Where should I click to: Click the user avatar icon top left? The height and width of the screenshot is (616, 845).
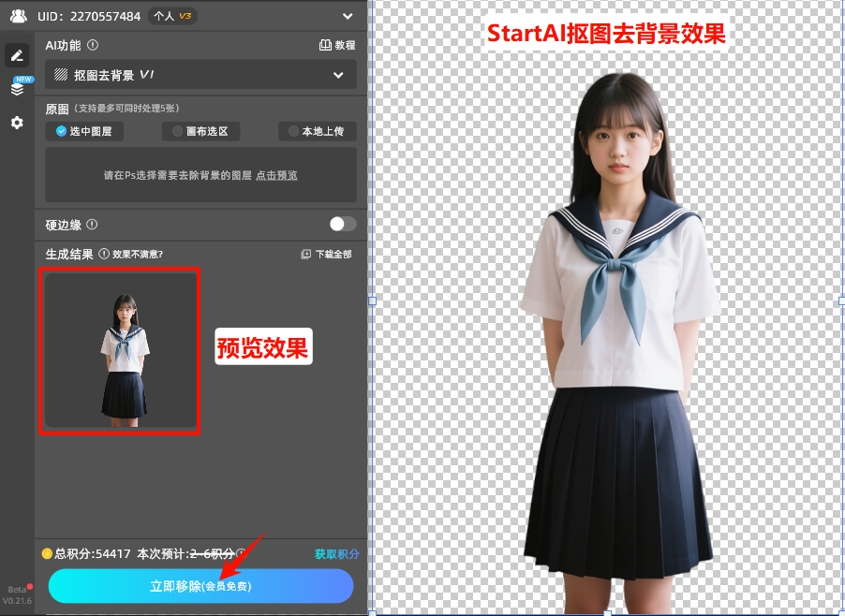[17, 16]
